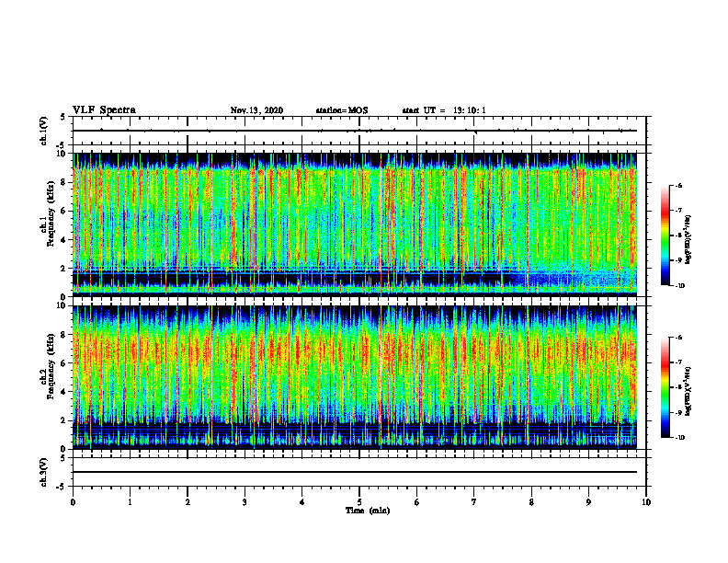Screen dimensions: 728x563
Task: Select the "start UT = 13:10: 1" text
Action: pos(444,110)
